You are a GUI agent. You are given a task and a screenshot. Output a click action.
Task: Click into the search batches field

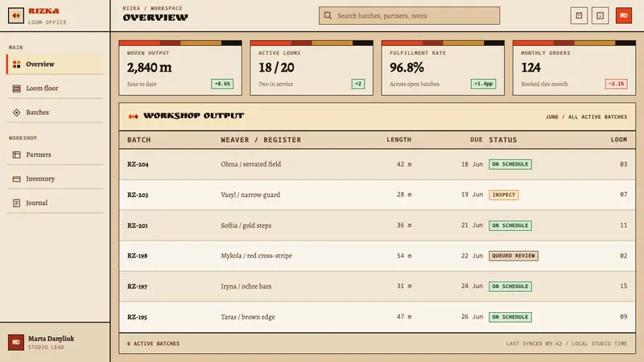410,15
